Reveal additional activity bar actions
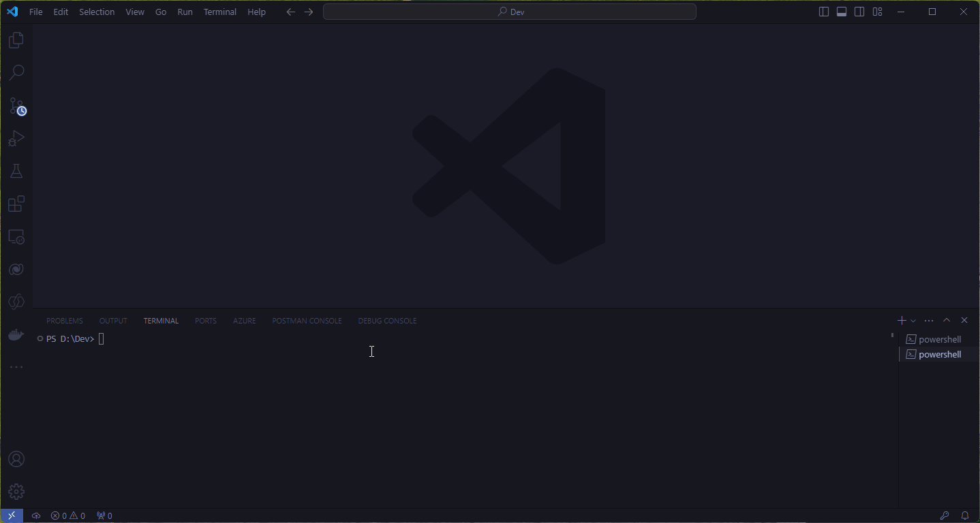980x523 pixels. (16, 366)
